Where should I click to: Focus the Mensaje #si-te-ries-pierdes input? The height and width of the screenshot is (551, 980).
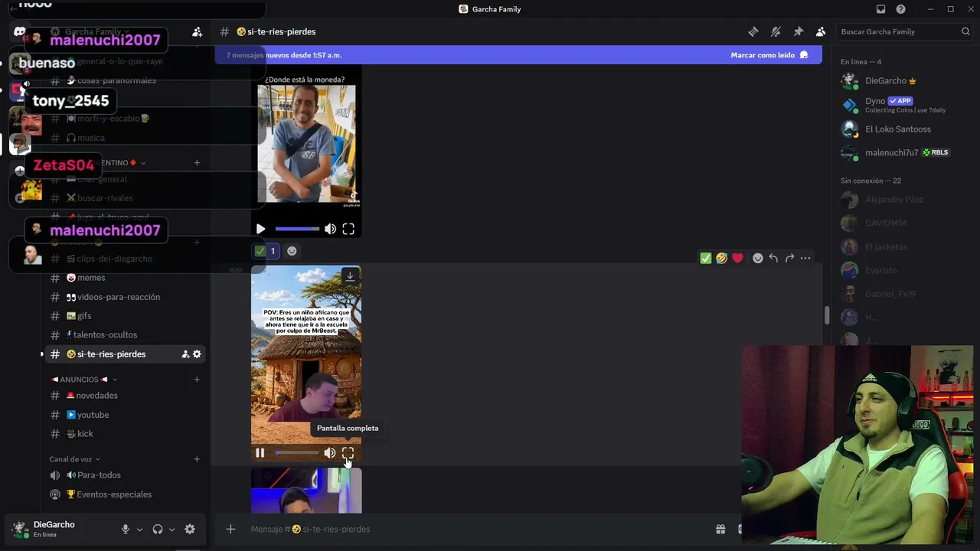coord(479,529)
